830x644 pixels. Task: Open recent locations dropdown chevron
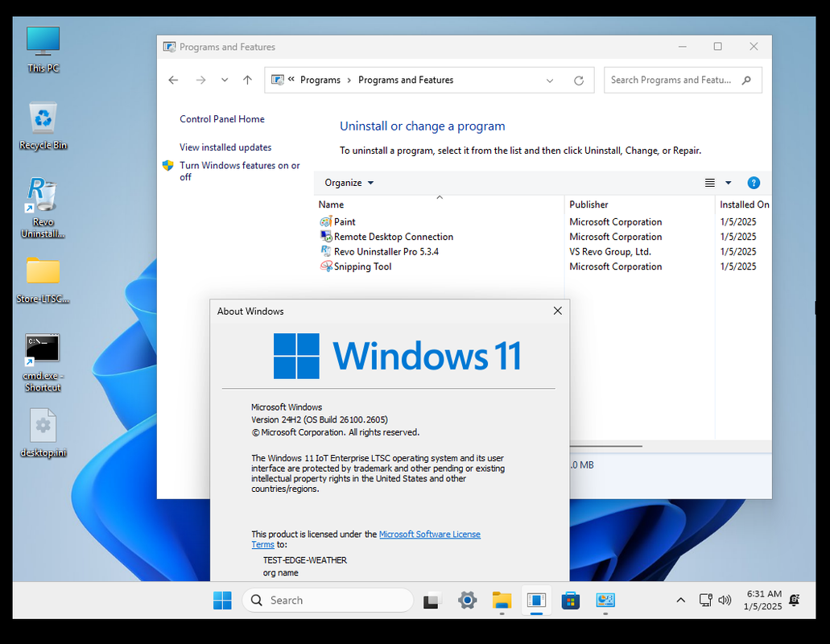[x=225, y=80]
